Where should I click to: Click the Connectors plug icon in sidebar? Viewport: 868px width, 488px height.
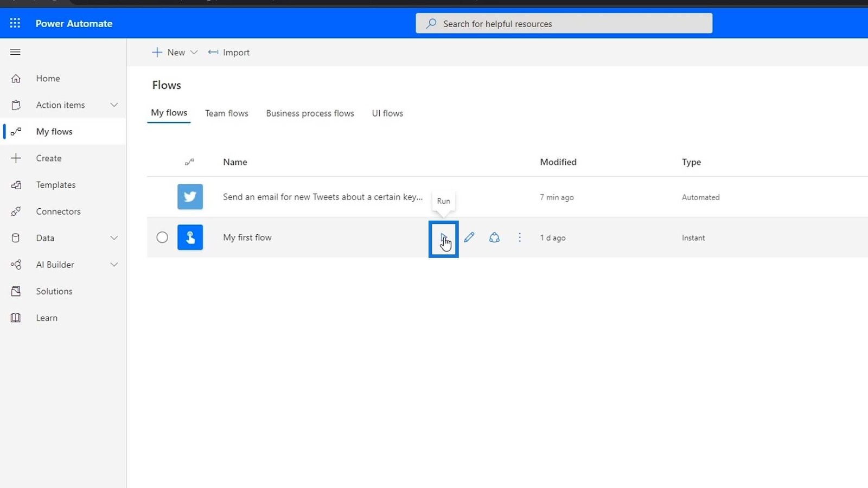pos(16,211)
